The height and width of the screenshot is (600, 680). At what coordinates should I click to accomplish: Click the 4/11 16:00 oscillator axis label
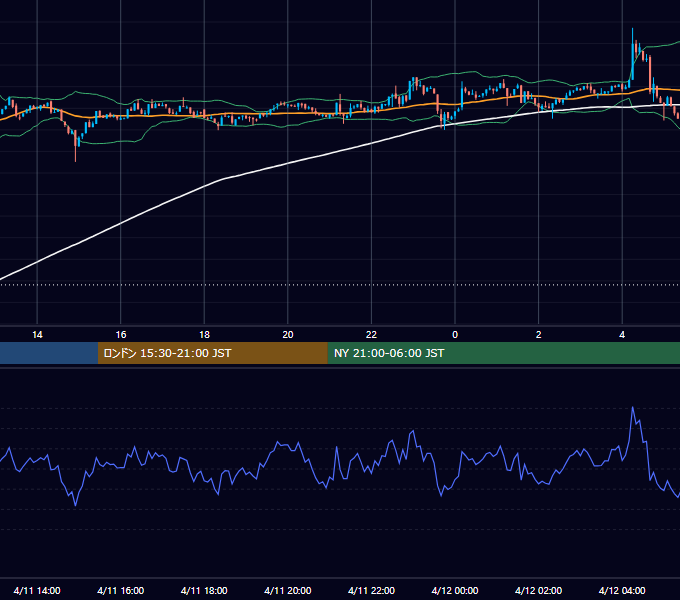coord(121,590)
